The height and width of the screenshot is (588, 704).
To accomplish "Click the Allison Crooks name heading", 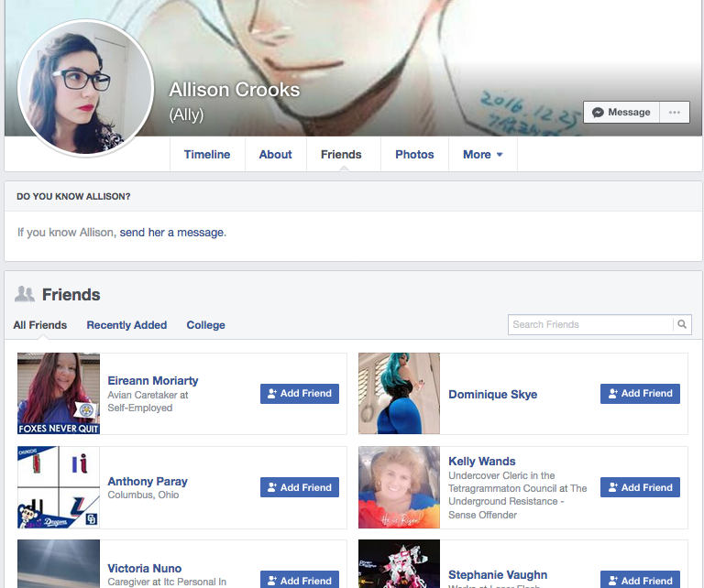I will [x=235, y=90].
